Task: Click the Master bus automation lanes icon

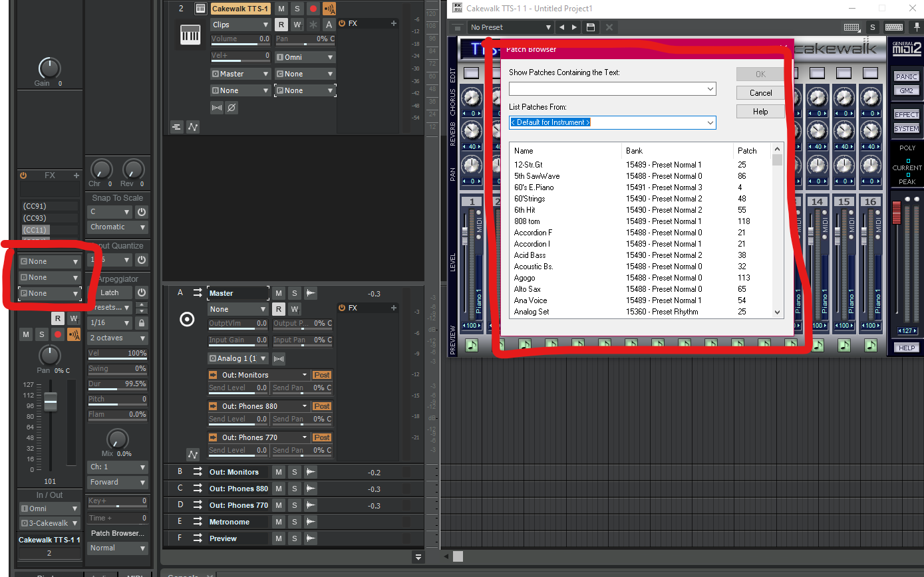Action: pos(193,455)
